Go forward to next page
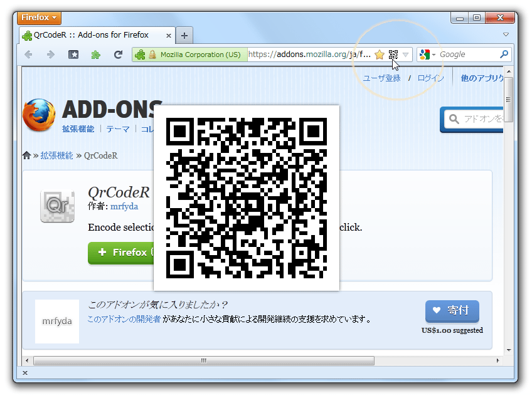Viewport: 532px width, 398px height. [51, 55]
